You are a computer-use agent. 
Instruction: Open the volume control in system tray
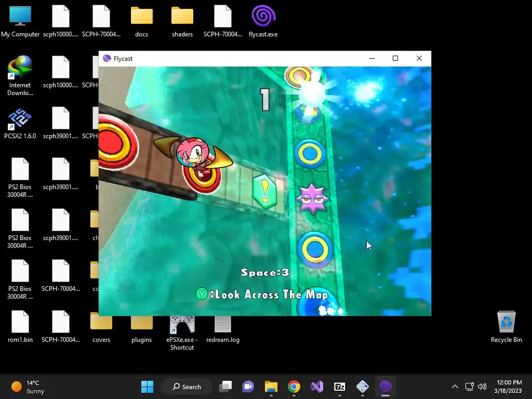pos(482,387)
